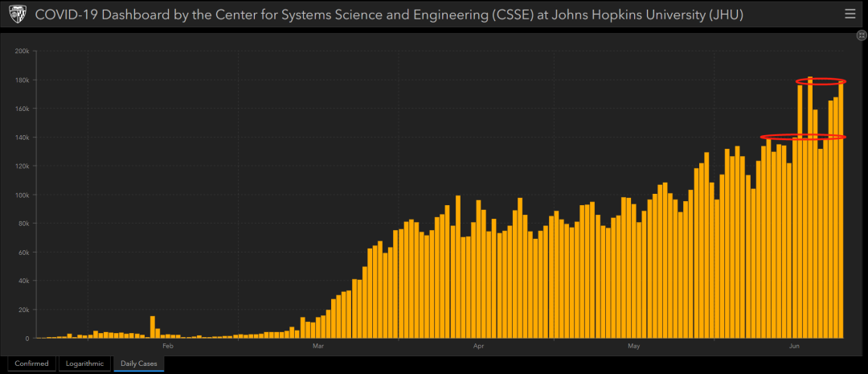Switch to the Logarithmic tab
The image size is (868, 374).
point(84,364)
